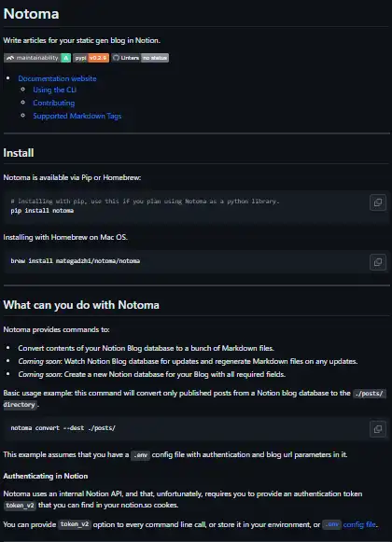Click Notoma is available via Pip or Homebrew text
Viewport: 392px width, 542px height.
[72, 177]
